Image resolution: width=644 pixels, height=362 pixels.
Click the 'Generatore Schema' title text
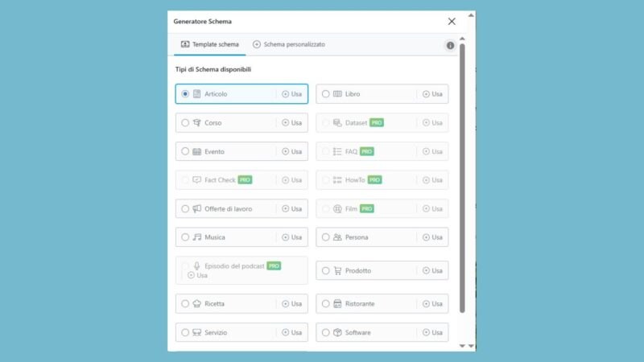pyautogui.click(x=203, y=22)
